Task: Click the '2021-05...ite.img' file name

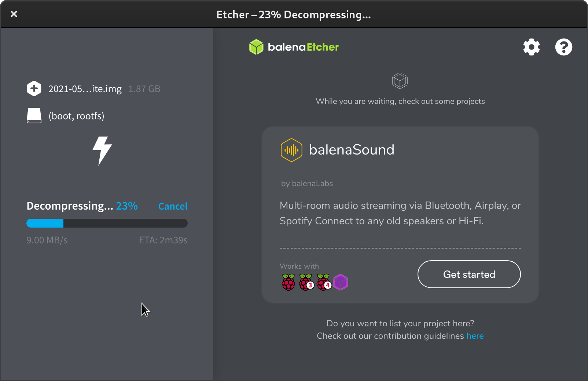Action: tap(85, 89)
